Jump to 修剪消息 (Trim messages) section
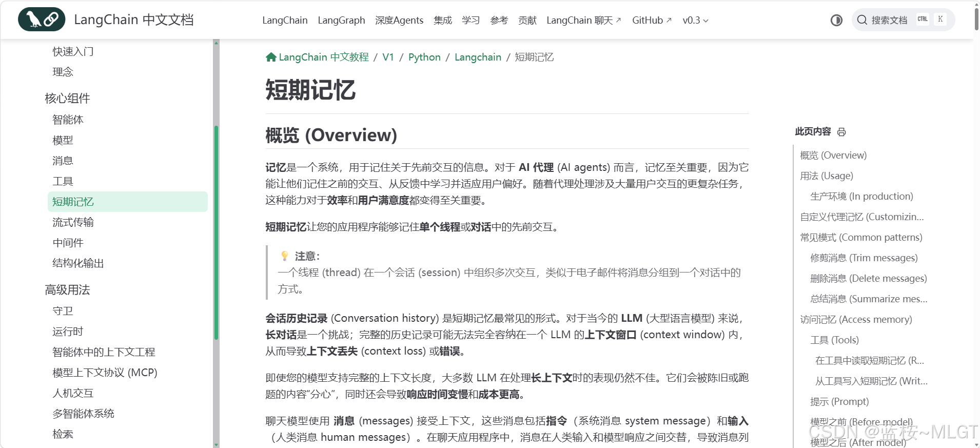Image resolution: width=980 pixels, height=448 pixels. pos(864,258)
